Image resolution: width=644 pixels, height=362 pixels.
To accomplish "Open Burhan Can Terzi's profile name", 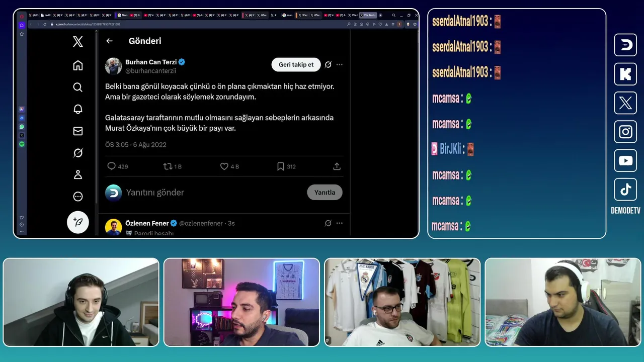I will tap(150, 62).
